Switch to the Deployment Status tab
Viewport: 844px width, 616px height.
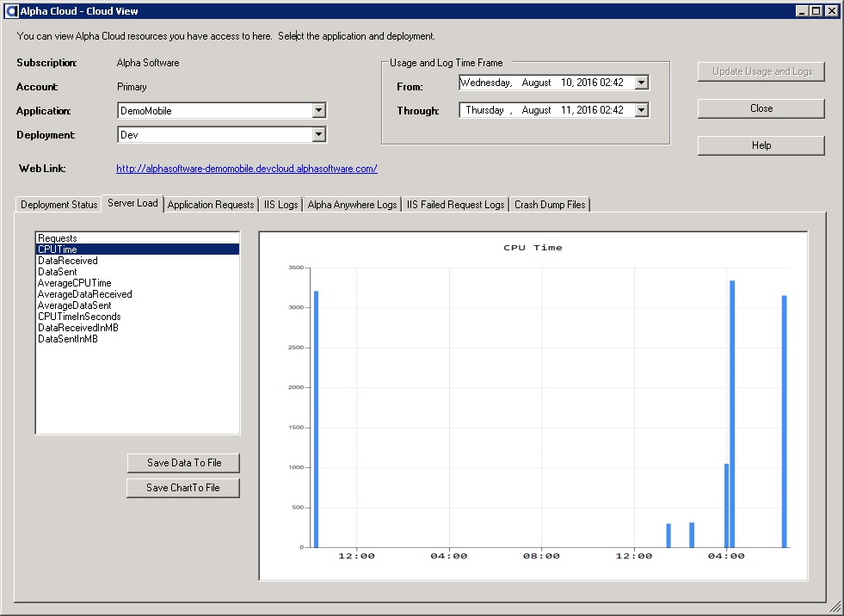pos(59,205)
